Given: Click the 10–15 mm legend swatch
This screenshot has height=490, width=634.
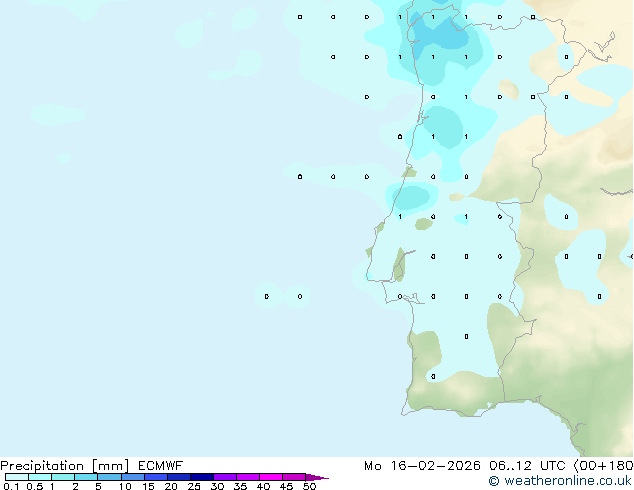Looking at the screenshot, I should pos(133,477).
